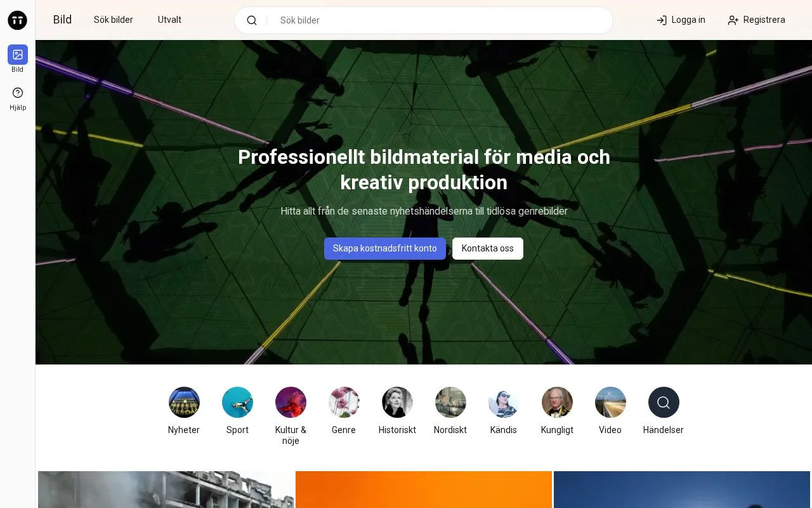Open the Historiskt category icon
The width and height of the screenshot is (812, 508).
point(397,403)
